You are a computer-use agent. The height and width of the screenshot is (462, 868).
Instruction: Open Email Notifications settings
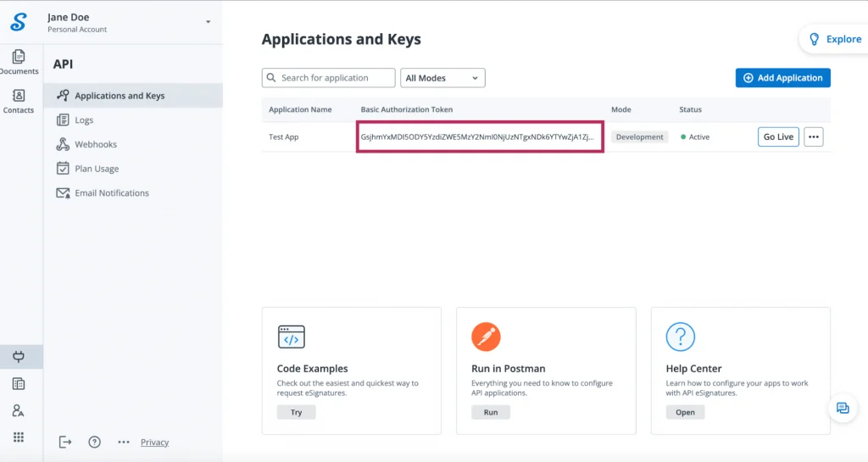pos(111,193)
